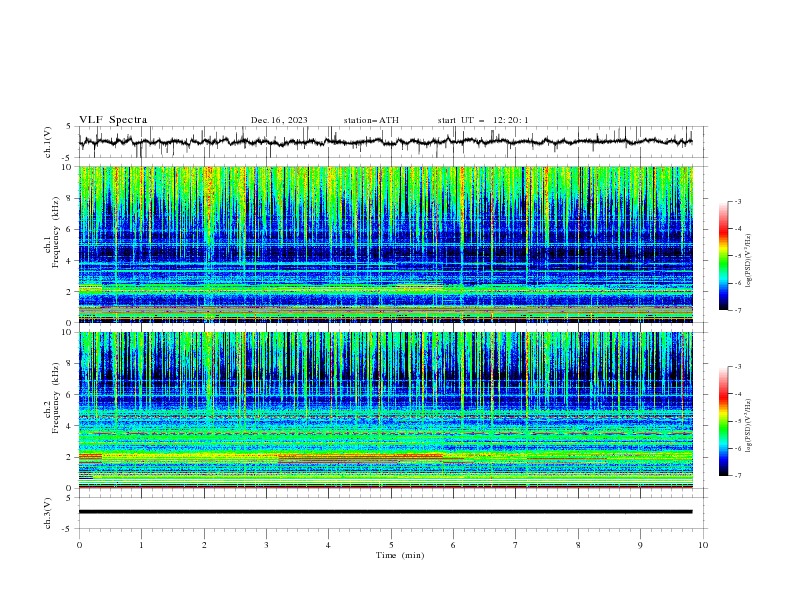Image resolution: width=792 pixels, height=612 pixels.
Task: Click the ch.1 black voltage waveform trace
Action: click(x=385, y=142)
